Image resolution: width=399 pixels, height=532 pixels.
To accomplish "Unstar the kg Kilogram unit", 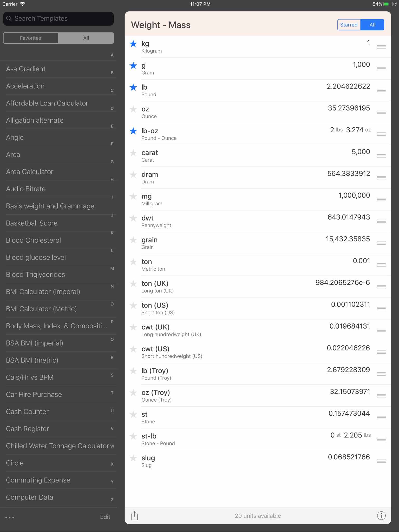I will point(133,44).
